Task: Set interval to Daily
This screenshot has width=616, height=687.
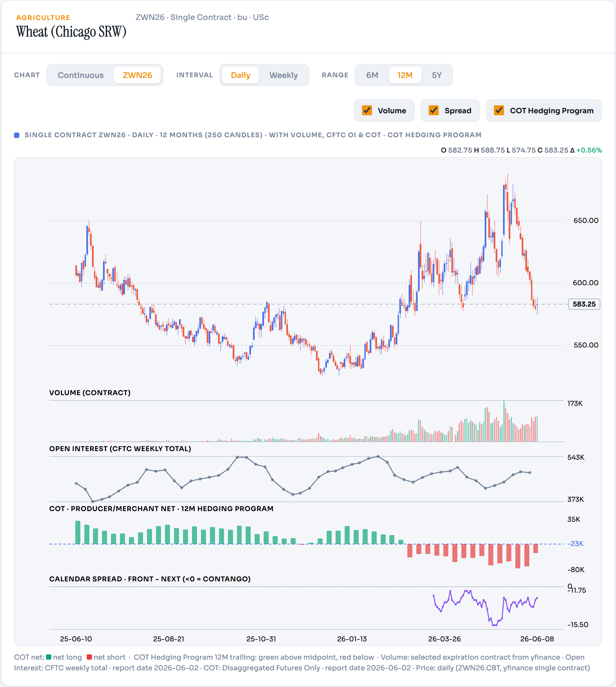Action: [x=240, y=75]
